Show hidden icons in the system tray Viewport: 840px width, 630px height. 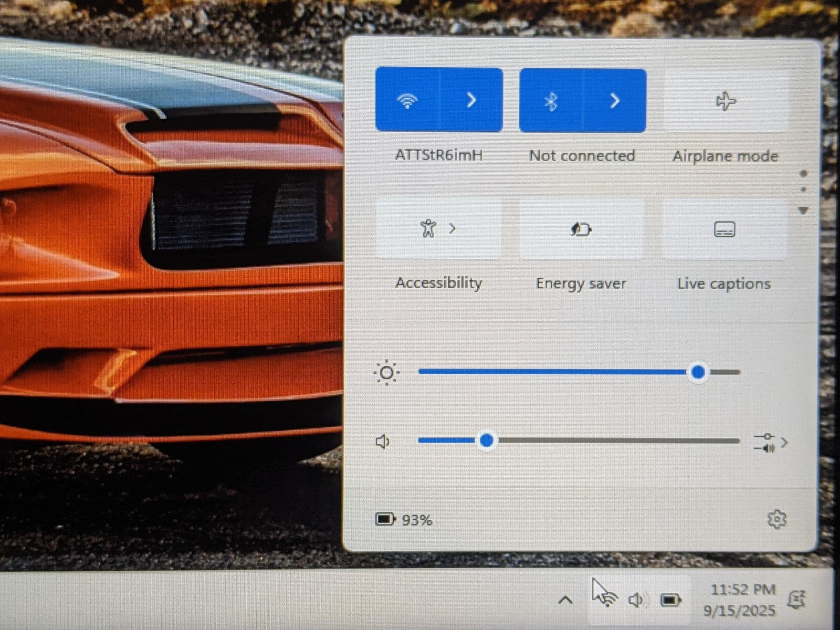565,600
